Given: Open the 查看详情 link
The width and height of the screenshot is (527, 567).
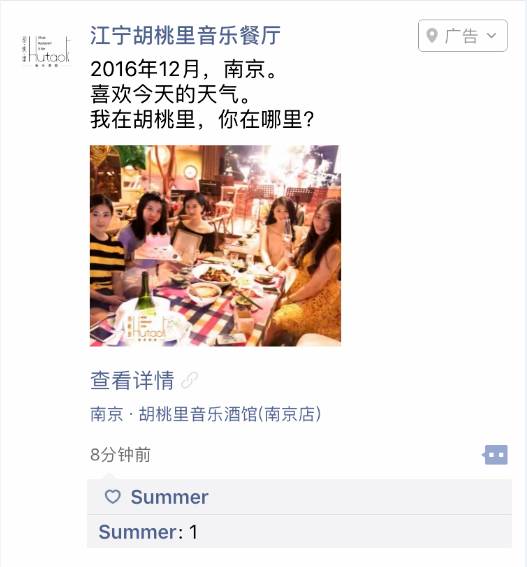Looking at the screenshot, I should click(132, 380).
